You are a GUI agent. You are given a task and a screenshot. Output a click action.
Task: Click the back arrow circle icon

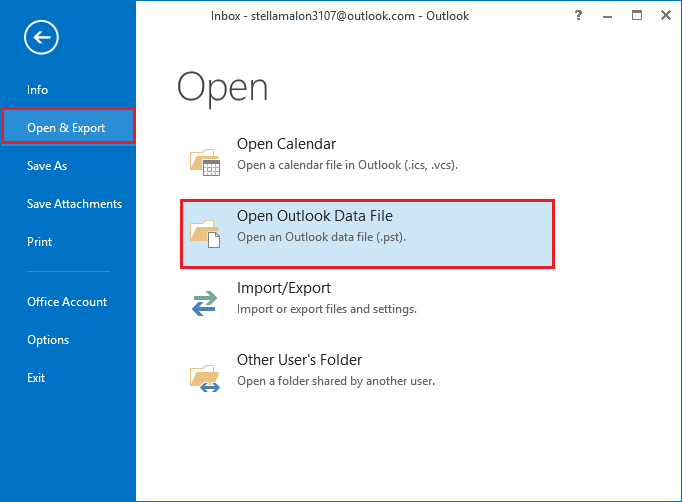pos(41,37)
